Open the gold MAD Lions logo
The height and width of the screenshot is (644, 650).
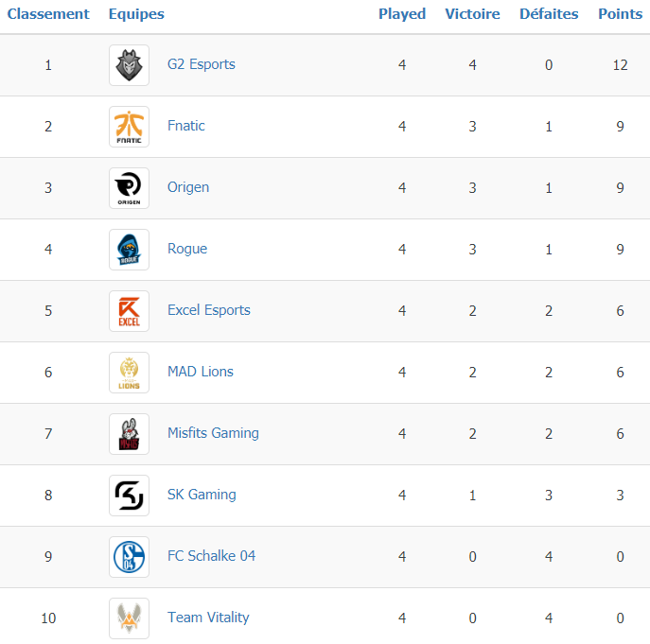(x=129, y=373)
